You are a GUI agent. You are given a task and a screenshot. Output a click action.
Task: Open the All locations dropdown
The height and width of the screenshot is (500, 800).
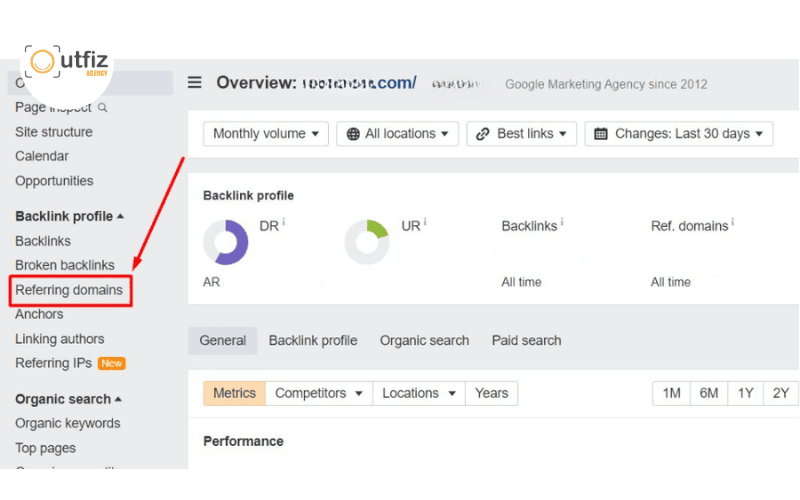tap(397, 134)
